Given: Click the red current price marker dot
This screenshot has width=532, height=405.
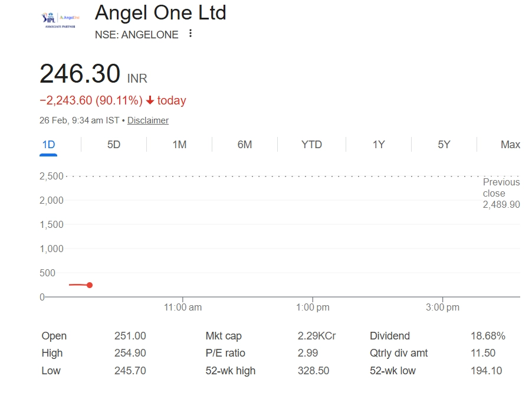Looking at the screenshot, I should (90, 285).
